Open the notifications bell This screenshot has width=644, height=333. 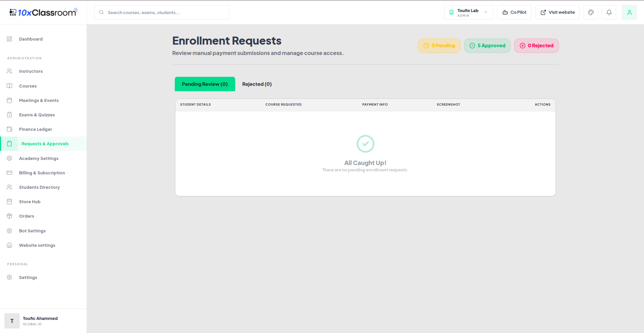pyautogui.click(x=609, y=12)
